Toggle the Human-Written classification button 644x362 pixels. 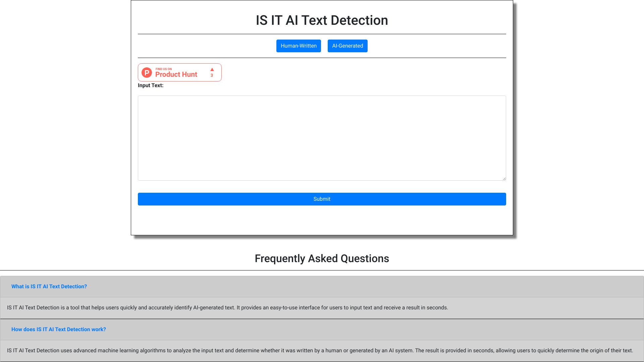click(x=298, y=46)
